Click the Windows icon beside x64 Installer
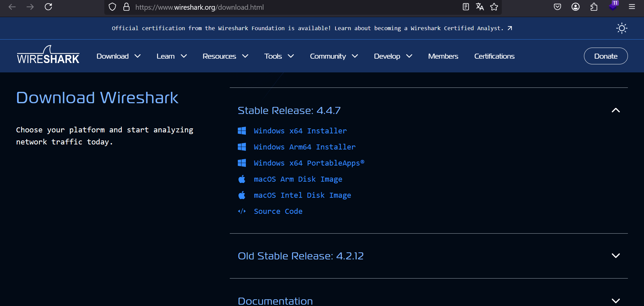 tap(242, 131)
